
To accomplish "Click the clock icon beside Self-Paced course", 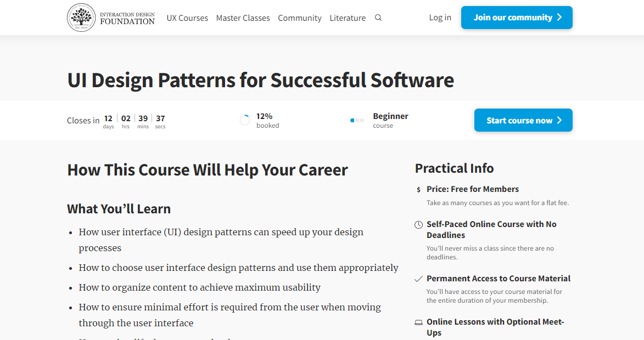I will 418,225.
